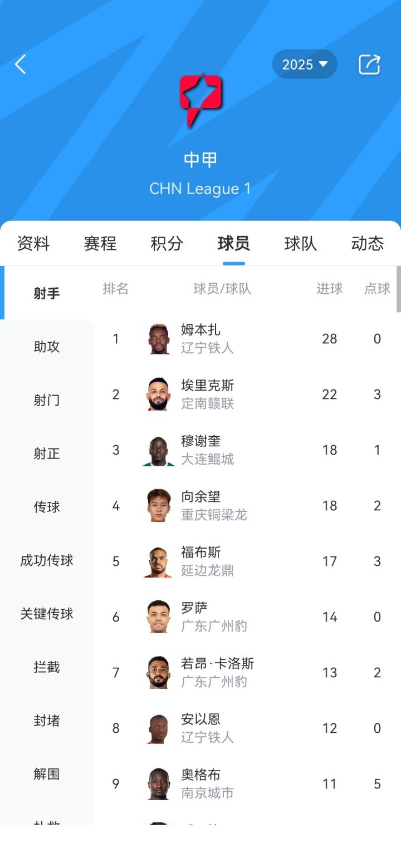Tap the 进球 column header

coord(330,289)
